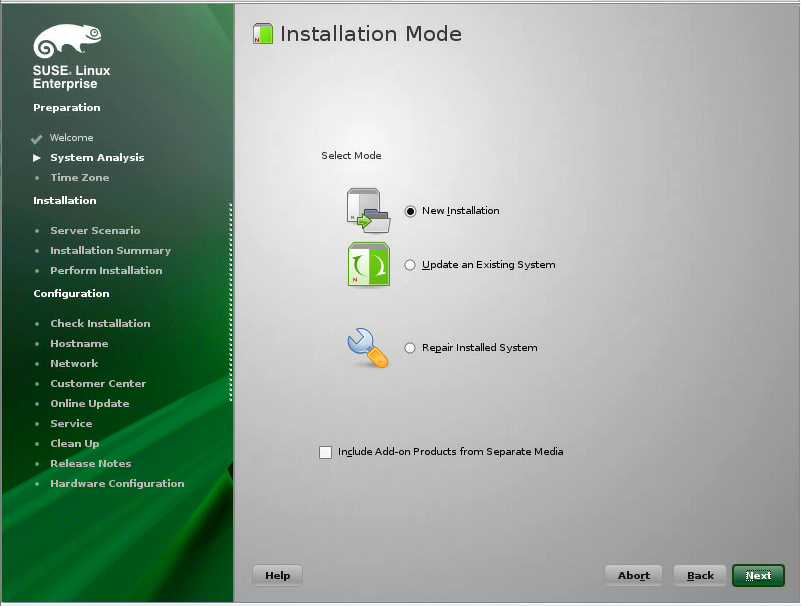Click the Hardware Configuration step
Image resolution: width=801 pixels, height=606 pixels.
click(x=117, y=483)
